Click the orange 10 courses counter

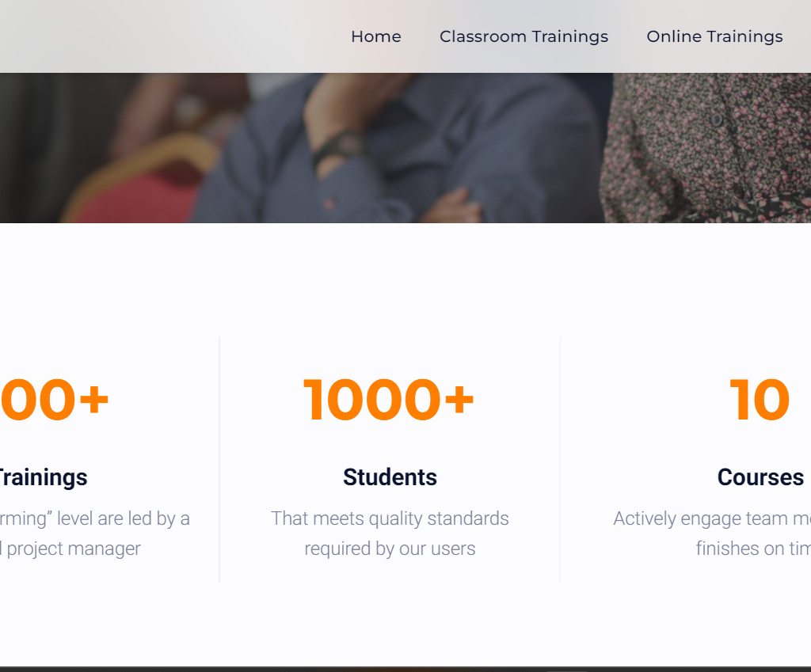(x=760, y=400)
